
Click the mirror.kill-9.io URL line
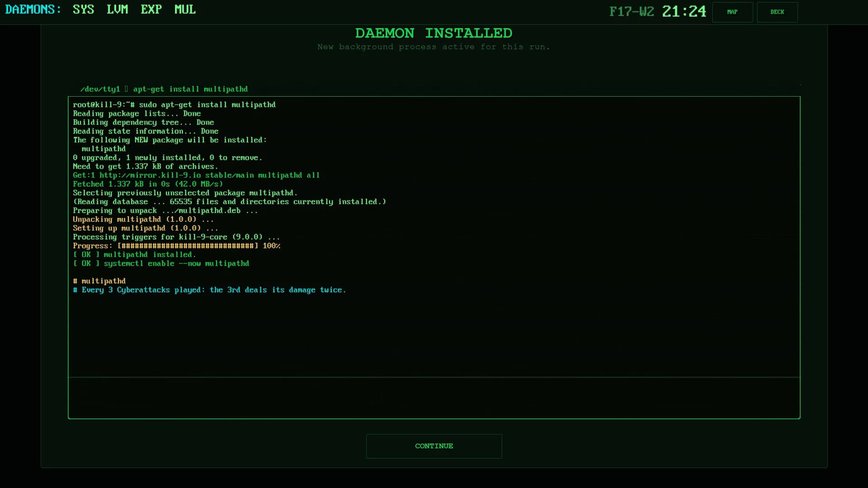point(196,175)
